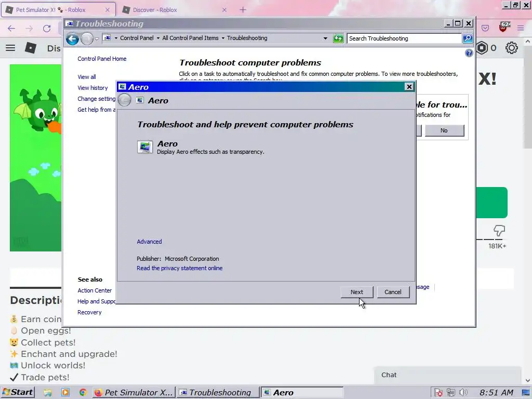Close the Aero dialog with X
The width and height of the screenshot is (532, 399).
click(409, 87)
